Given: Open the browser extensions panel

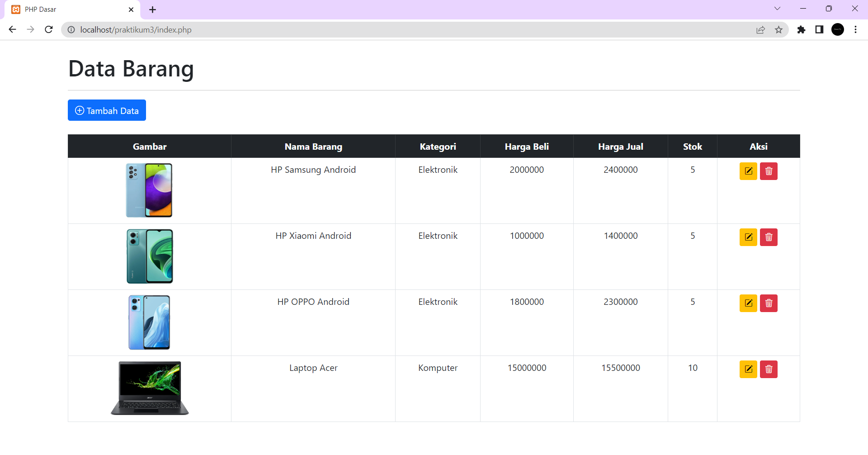Looking at the screenshot, I should pos(802,29).
